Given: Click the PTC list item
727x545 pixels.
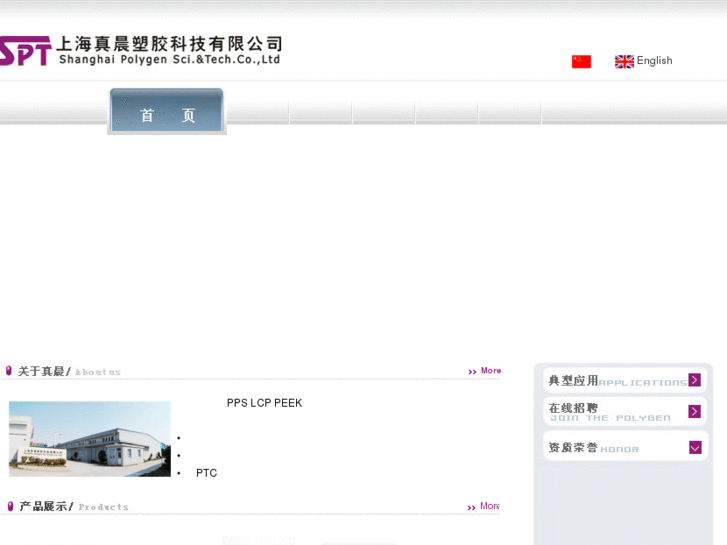Looking at the screenshot, I should click(206, 473).
